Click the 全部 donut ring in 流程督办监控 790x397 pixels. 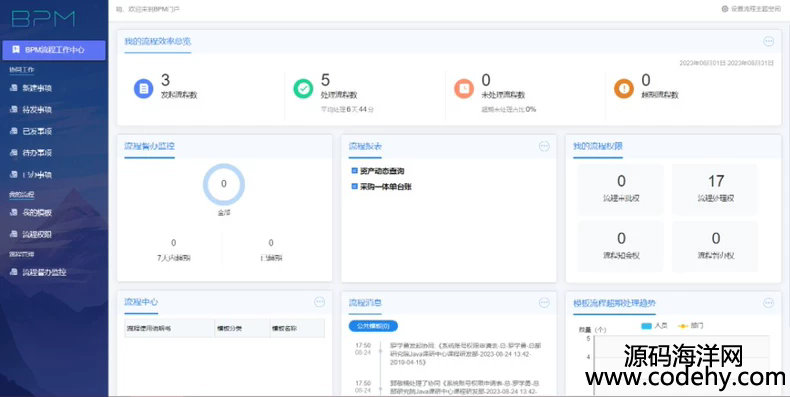[x=224, y=184]
